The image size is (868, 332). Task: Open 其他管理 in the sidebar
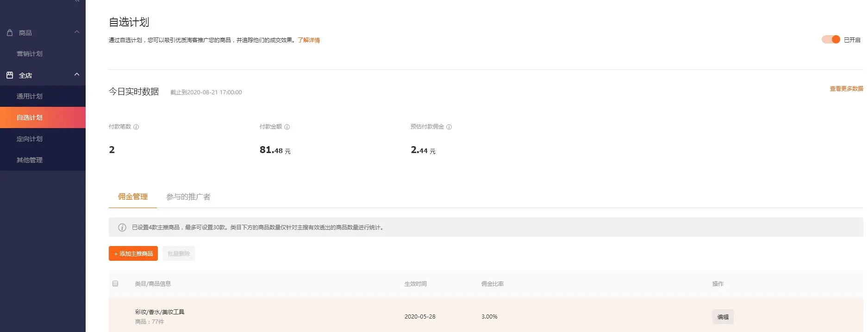click(30, 160)
